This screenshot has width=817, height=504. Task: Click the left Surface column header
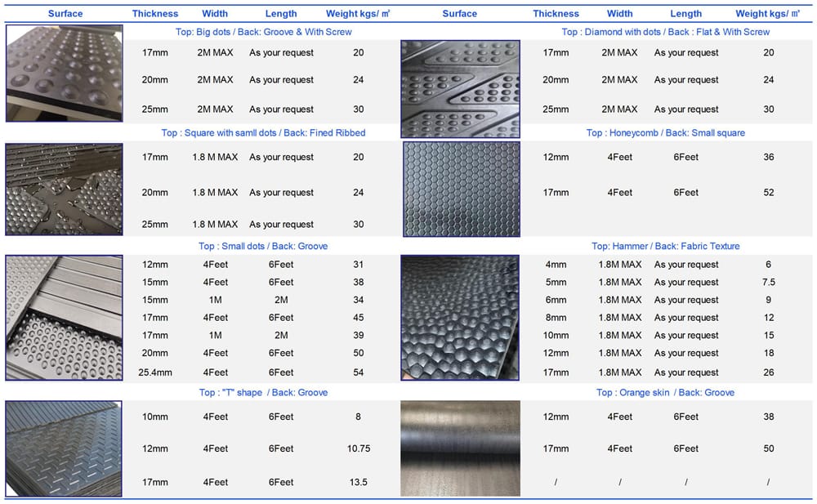pos(65,13)
